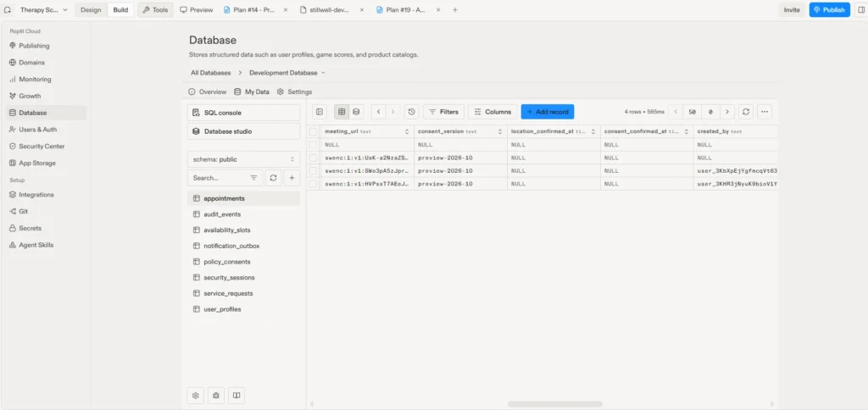This screenshot has width=868, height=410.
Task: Check the row with swenc:1:v1:SWo3pA5z meeting_url
Action: tap(314, 171)
